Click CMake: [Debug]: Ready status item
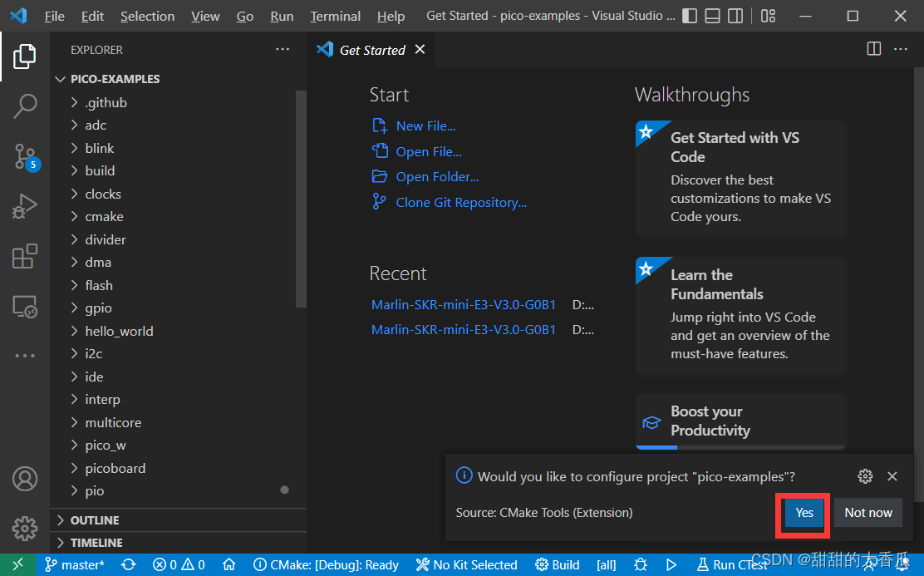The image size is (924, 576). pyautogui.click(x=326, y=565)
